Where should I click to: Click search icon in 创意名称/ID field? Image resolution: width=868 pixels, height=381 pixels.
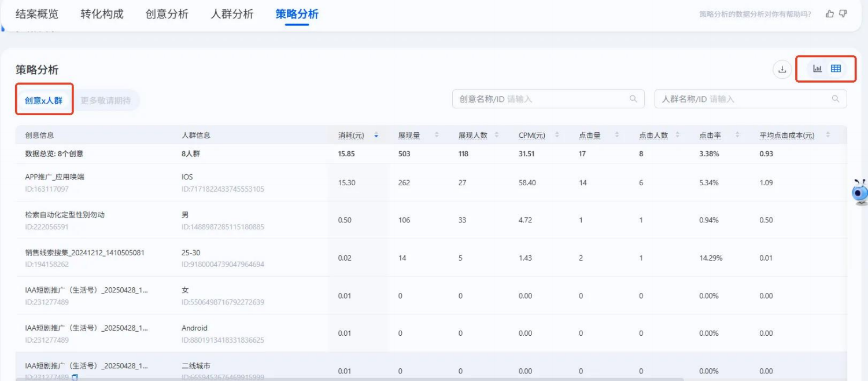[x=633, y=99]
